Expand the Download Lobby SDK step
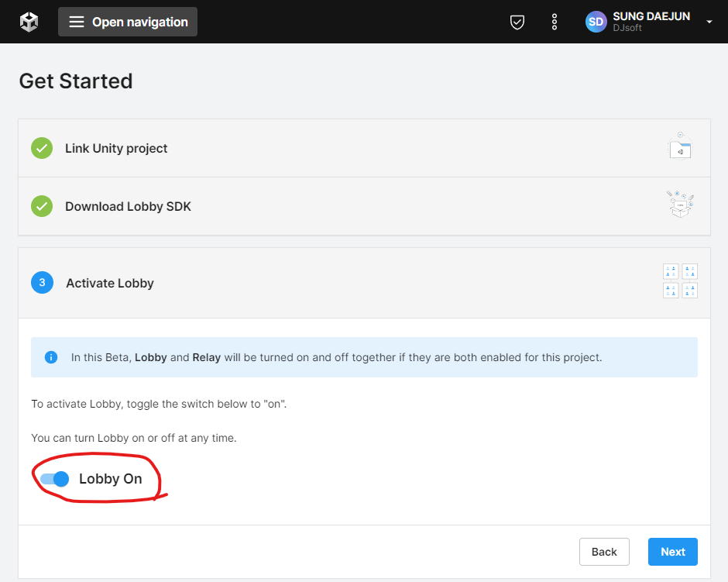 pos(364,206)
